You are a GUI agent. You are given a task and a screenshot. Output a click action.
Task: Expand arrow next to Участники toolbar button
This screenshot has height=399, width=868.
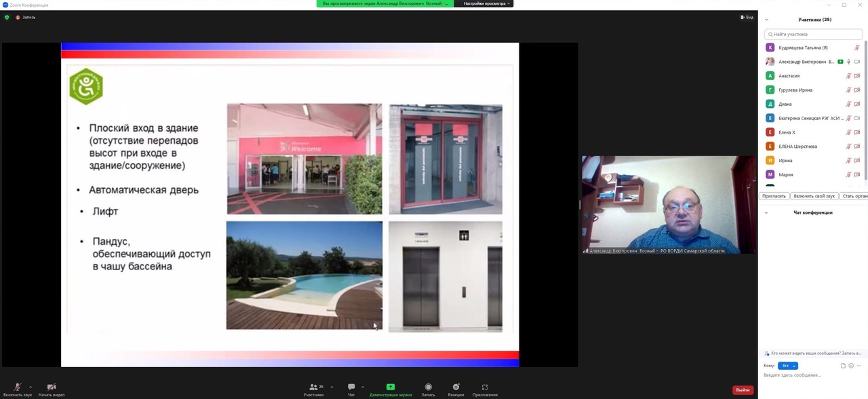[332, 387]
